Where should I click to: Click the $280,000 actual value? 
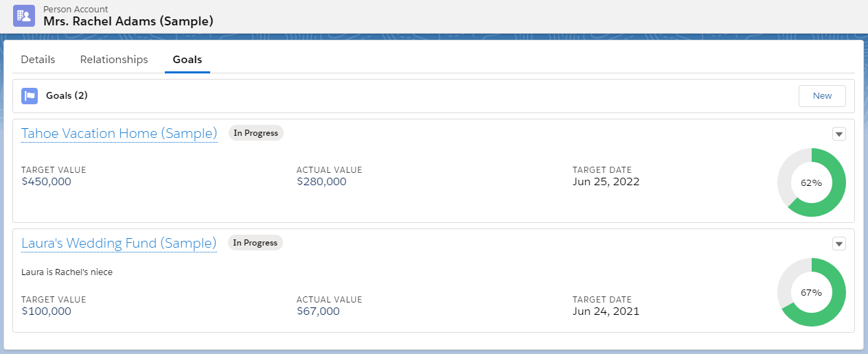(321, 182)
